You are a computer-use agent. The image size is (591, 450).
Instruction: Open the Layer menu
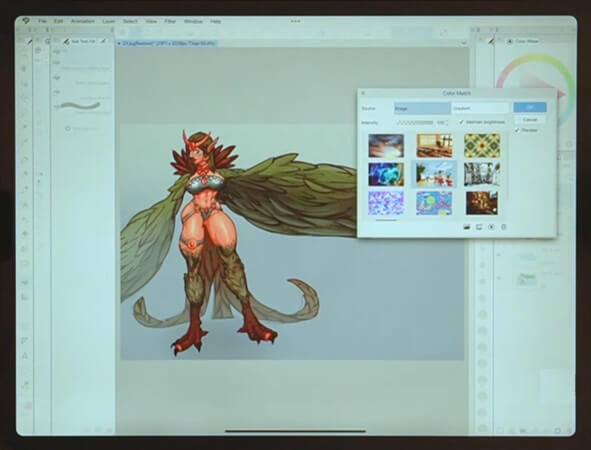[109, 21]
